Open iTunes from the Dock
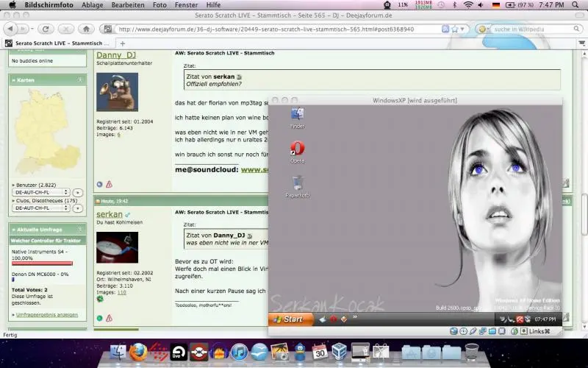This screenshot has height=368, width=588. [239, 353]
